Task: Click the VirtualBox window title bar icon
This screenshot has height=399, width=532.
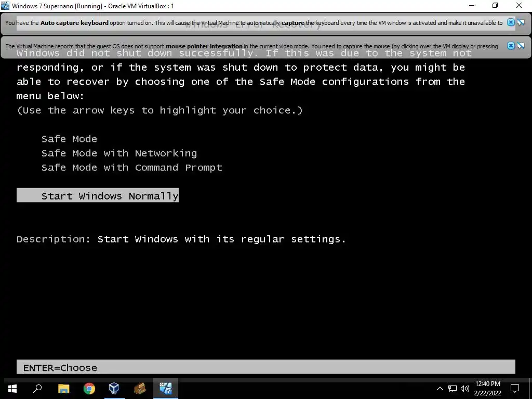Action: point(5,5)
